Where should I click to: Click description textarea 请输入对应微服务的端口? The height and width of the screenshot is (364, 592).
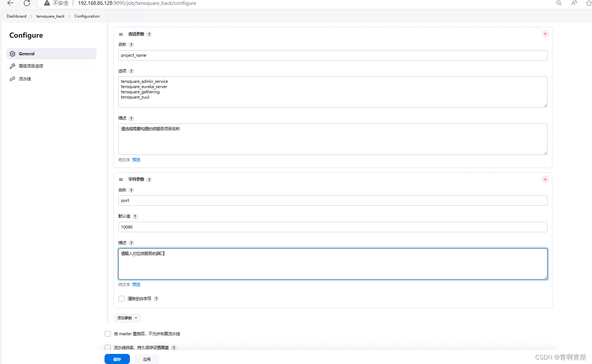point(333,264)
